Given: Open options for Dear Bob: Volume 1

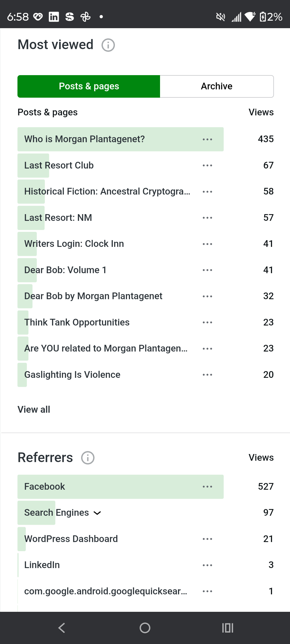Looking at the screenshot, I should (x=207, y=270).
